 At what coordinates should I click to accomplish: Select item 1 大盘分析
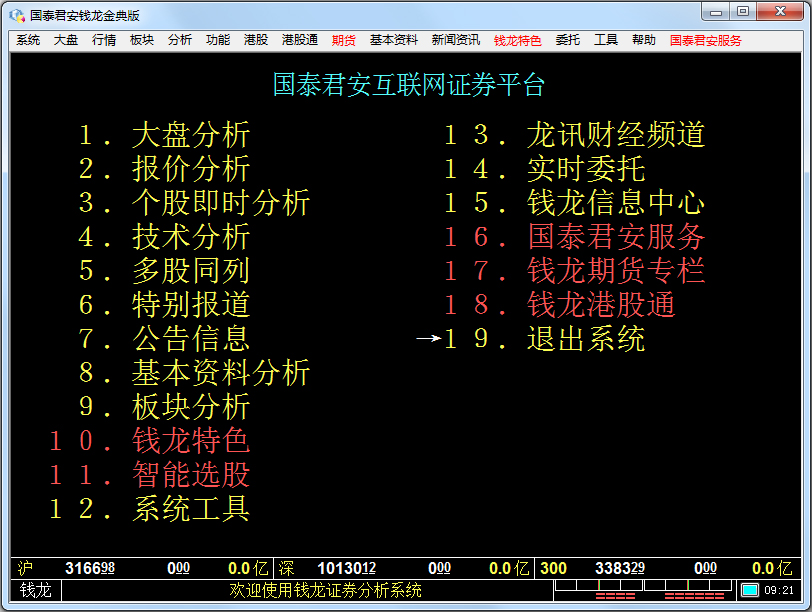(165, 135)
